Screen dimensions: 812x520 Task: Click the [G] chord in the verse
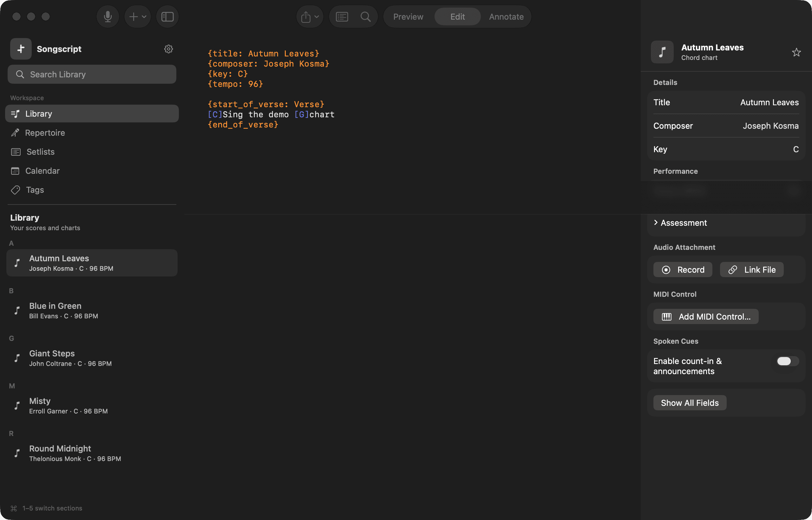302,114
